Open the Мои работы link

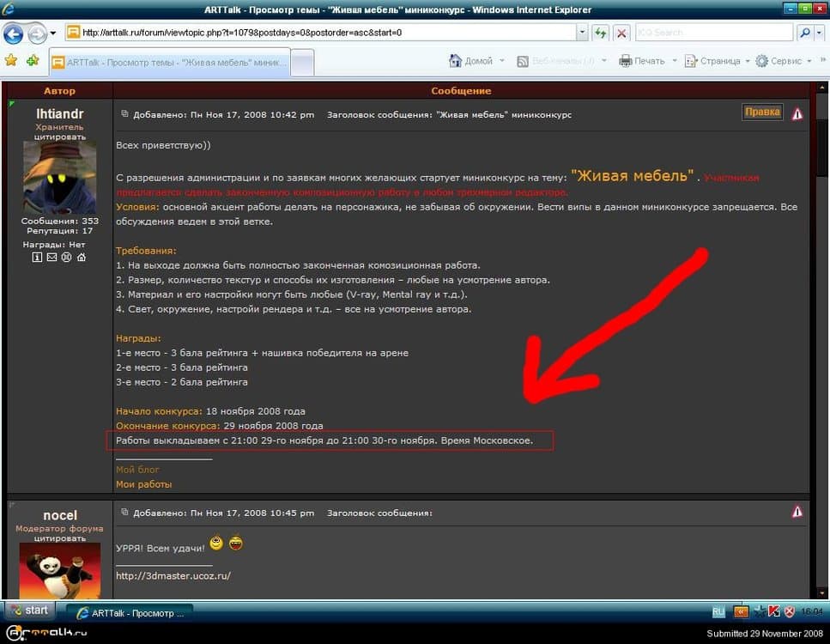click(143, 484)
